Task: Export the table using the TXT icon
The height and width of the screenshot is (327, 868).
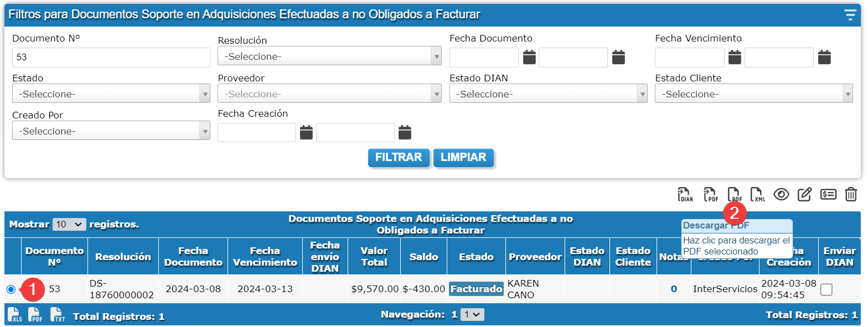Action: (58, 315)
